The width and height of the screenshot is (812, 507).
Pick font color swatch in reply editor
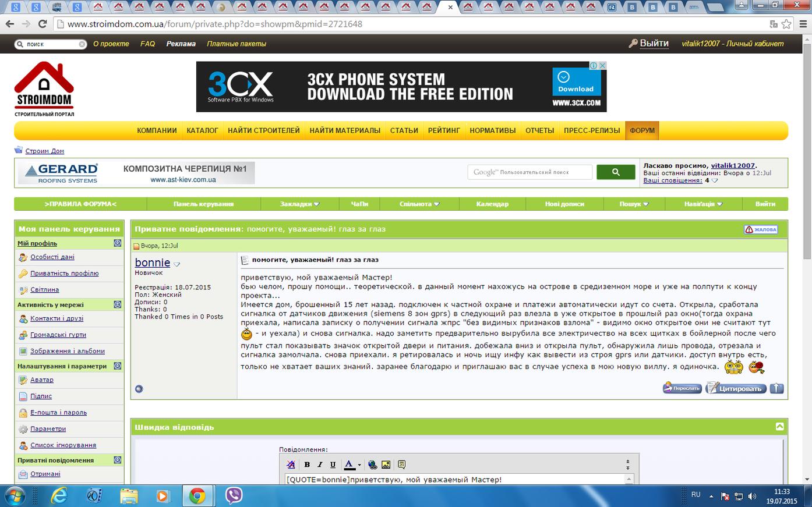(349, 465)
